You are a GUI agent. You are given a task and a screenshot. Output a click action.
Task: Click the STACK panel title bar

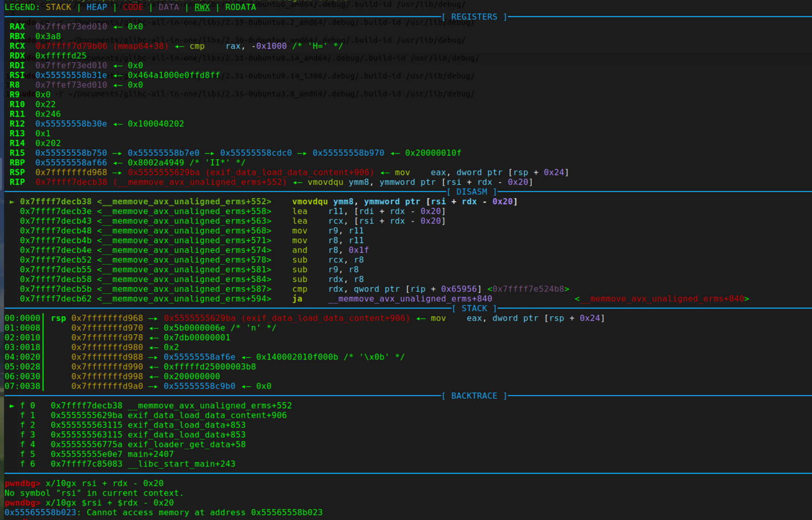click(474, 308)
